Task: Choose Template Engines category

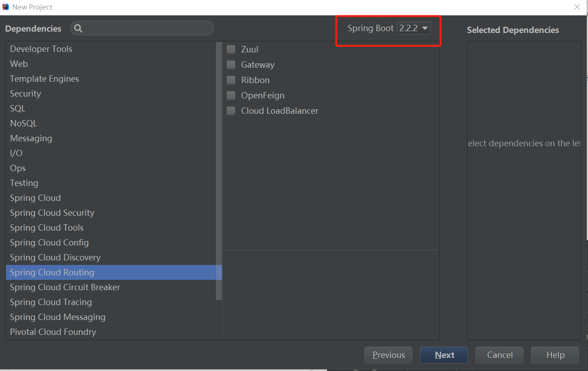Action: tap(111, 79)
